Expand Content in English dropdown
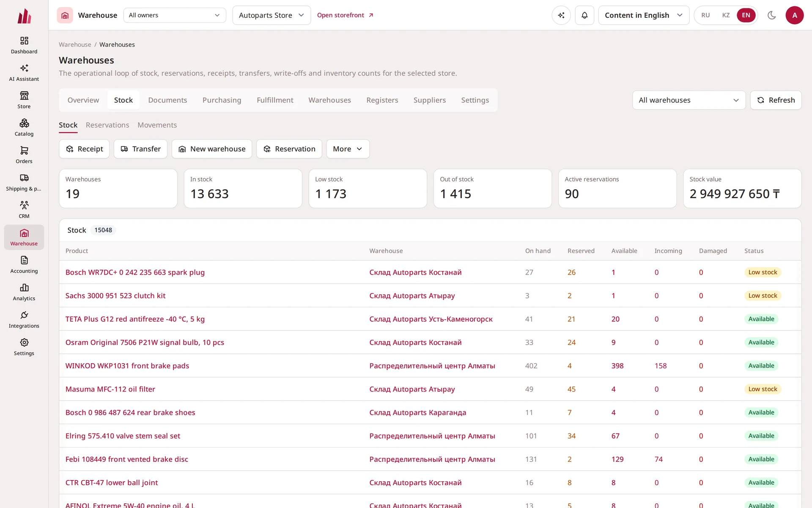812x508 pixels. point(644,15)
